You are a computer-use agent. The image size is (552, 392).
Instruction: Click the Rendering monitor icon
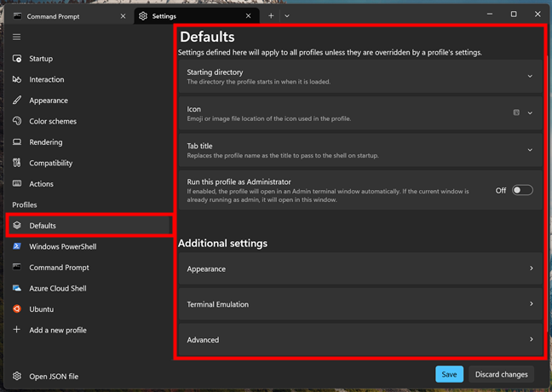coord(17,142)
